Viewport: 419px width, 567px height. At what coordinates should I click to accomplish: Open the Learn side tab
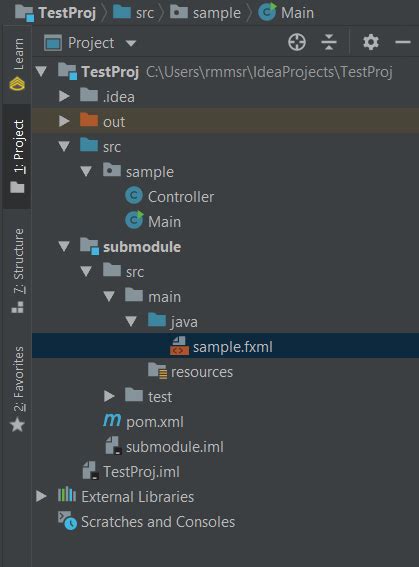17,64
